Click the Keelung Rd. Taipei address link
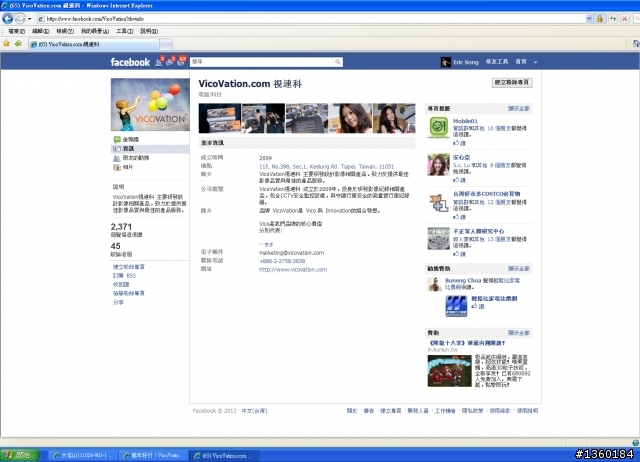This screenshot has width=640, height=462. [x=326, y=167]
